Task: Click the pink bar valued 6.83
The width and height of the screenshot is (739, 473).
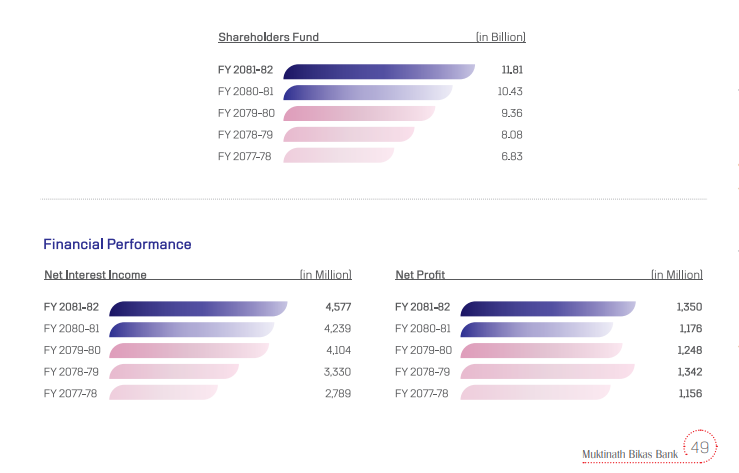Action: [x=338, y=156]
